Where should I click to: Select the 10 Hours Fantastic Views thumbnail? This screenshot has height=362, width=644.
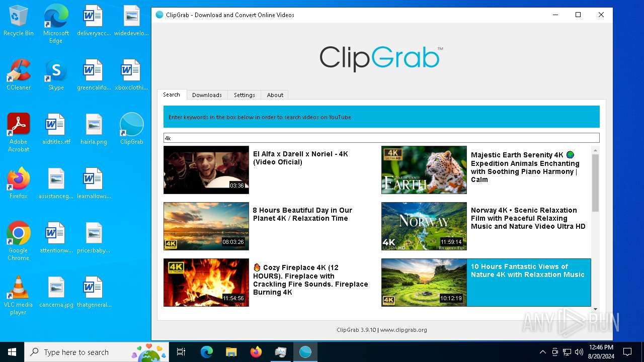(424, 283)
